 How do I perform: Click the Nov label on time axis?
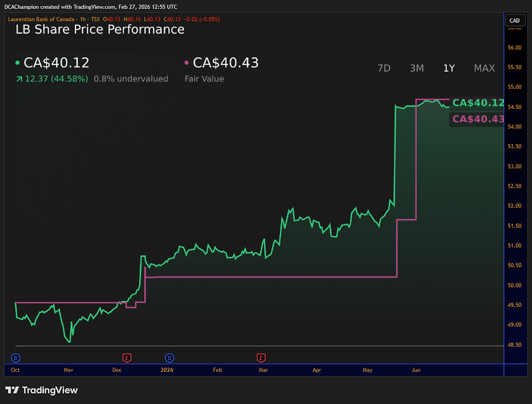click(68, 370)
